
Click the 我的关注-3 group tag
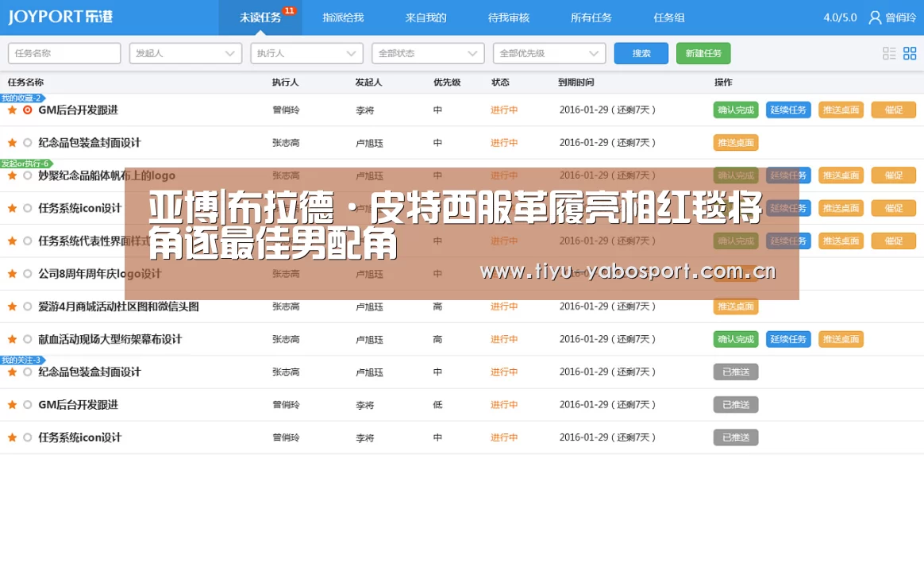coord(22,360)
